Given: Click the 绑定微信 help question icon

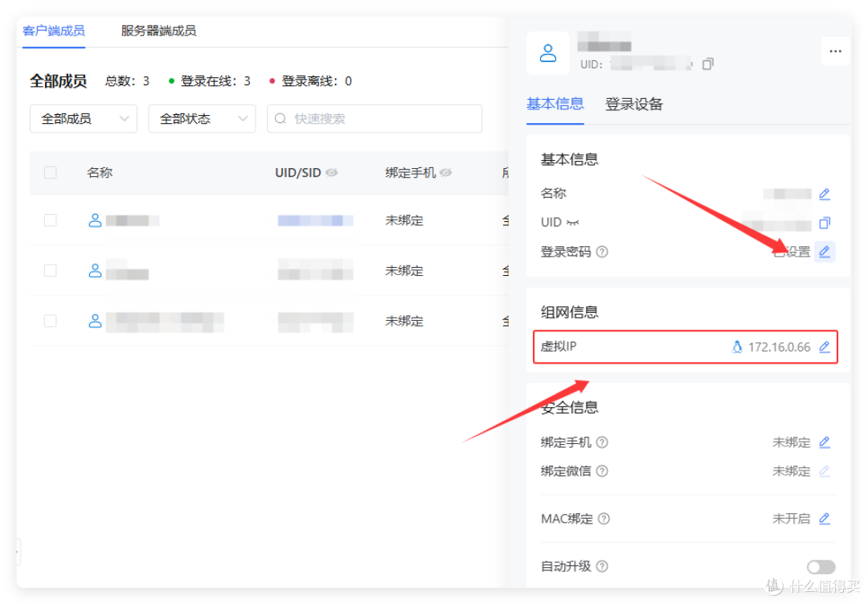Looking at the screenshot, I should [x=602, y=471].
